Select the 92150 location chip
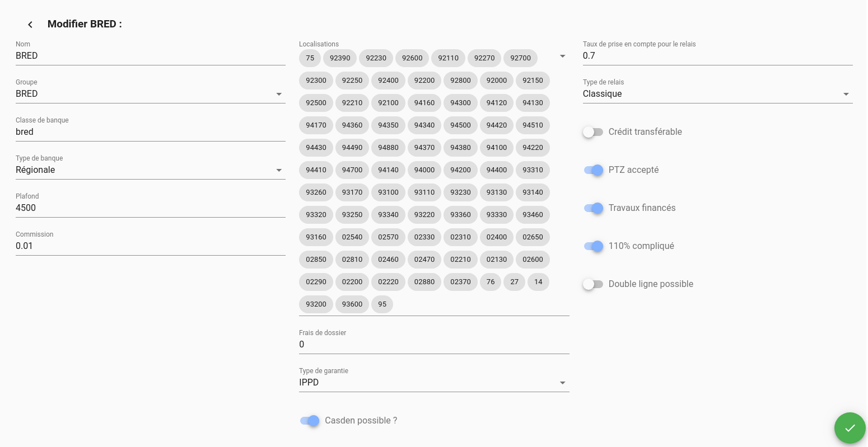868x447 pixels. pos(533,81)
